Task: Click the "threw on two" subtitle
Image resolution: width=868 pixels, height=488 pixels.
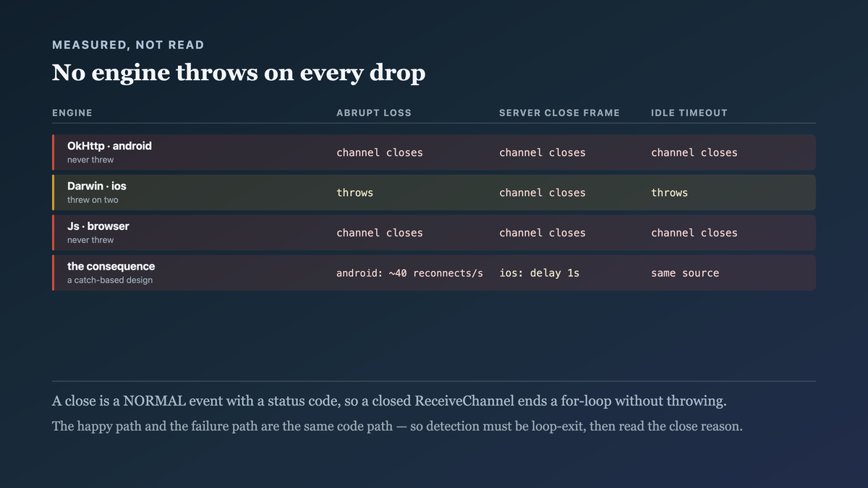Action: pos(93,200)
